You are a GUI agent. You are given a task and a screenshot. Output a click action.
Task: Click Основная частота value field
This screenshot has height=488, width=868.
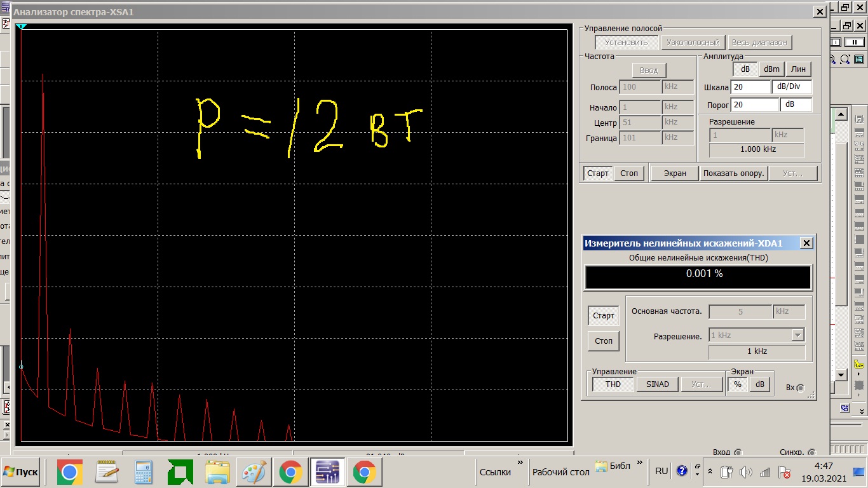pyautogui.click(x=740, y=312)
